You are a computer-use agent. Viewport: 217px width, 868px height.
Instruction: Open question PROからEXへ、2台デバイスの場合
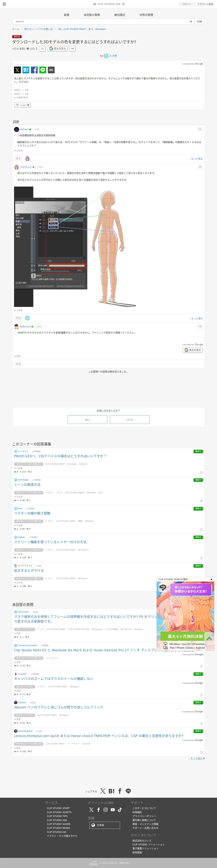pos(60,456)
